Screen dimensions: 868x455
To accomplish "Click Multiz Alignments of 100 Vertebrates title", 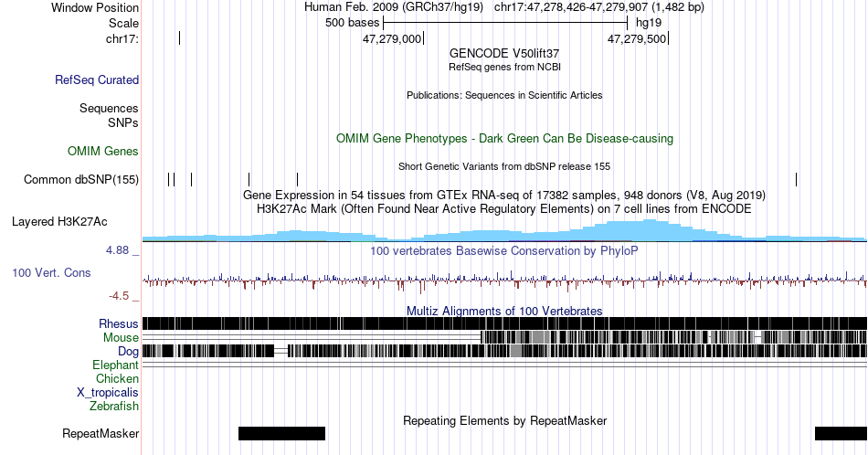I will pyautogui.click(x=504, y=311).
